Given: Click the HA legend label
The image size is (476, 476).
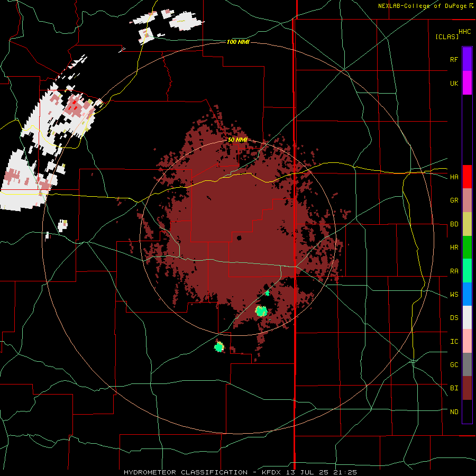Looking at the screenshot, I should click(454, 177).
